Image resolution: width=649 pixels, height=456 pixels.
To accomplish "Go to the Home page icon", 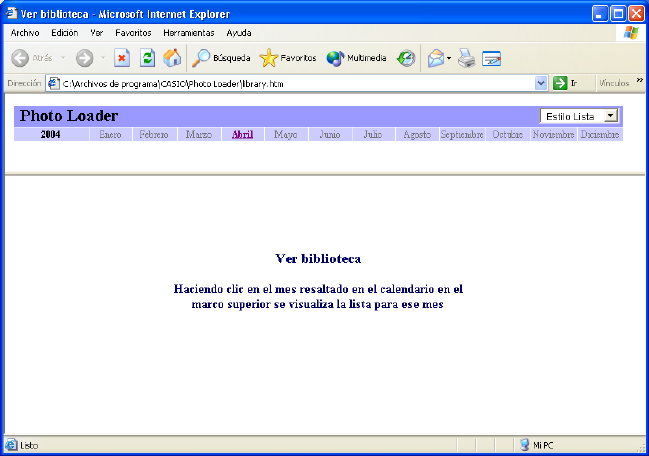I will coord(172,58).
